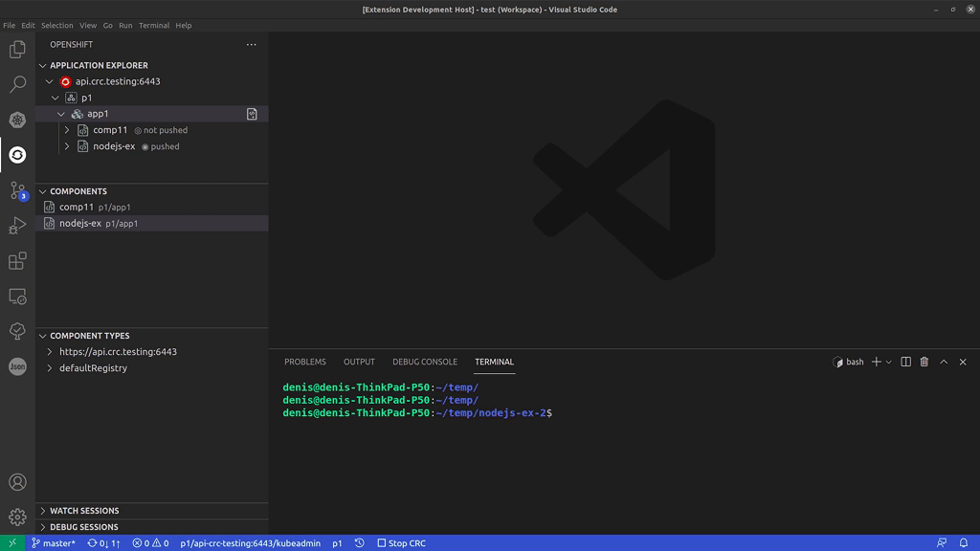Switch to the Problems tab
Image resolution: width=980 pixels, height=551 pixels.
305,362
